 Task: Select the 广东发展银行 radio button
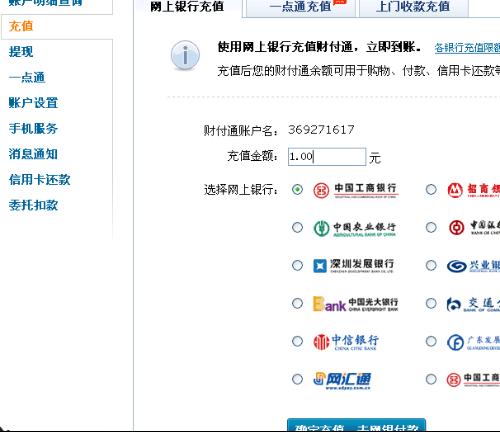tap(431, 341)
